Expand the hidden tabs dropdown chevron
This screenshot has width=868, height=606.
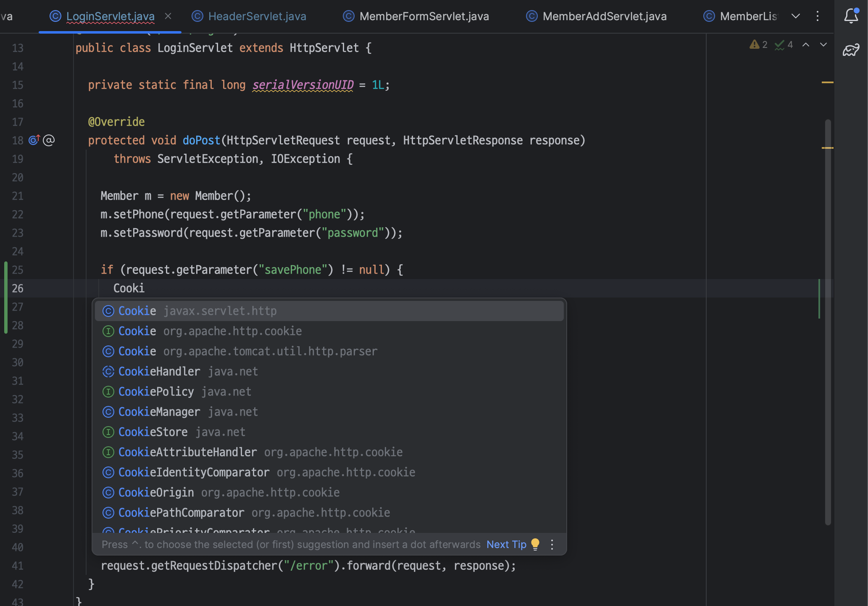(x=795, y=16)
